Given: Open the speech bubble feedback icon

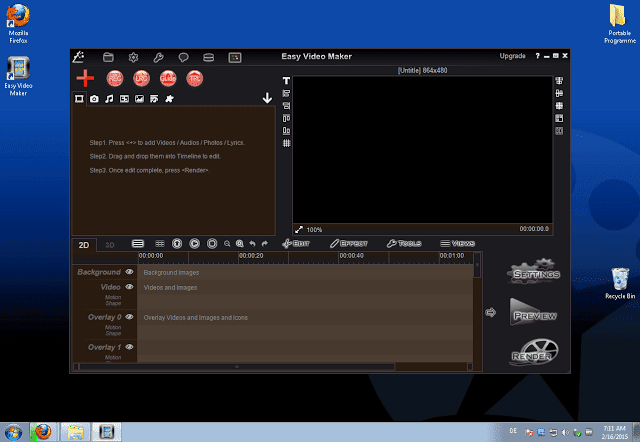Looking at the screenshot, I should click(184, 58).
